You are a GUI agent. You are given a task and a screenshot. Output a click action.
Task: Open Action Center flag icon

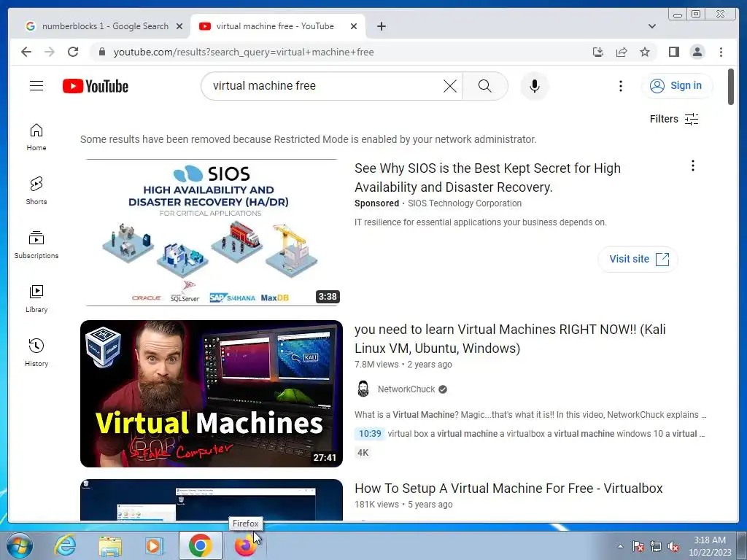[x=638, y=546]
